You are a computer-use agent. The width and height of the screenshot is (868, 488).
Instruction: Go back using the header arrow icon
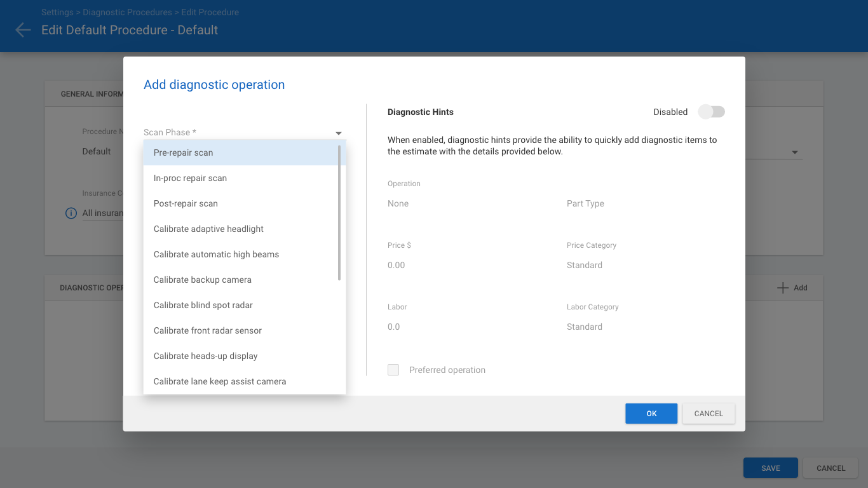23,30
